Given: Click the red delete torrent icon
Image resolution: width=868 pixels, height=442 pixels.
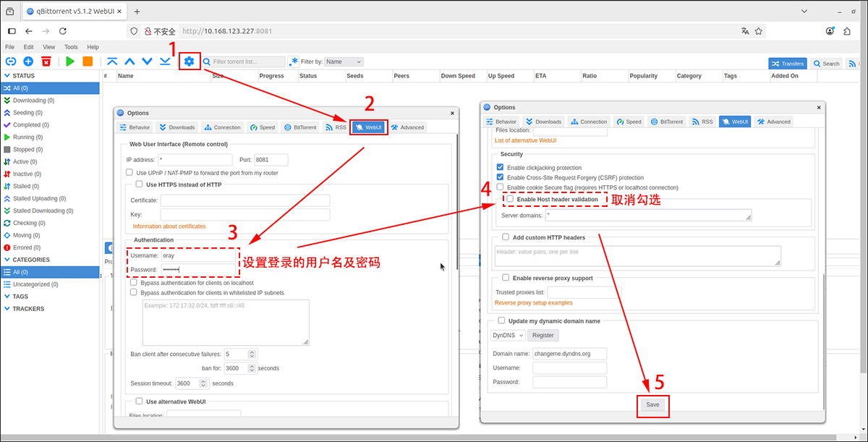Looking at the screenshot, I should (x=46, y=61).
